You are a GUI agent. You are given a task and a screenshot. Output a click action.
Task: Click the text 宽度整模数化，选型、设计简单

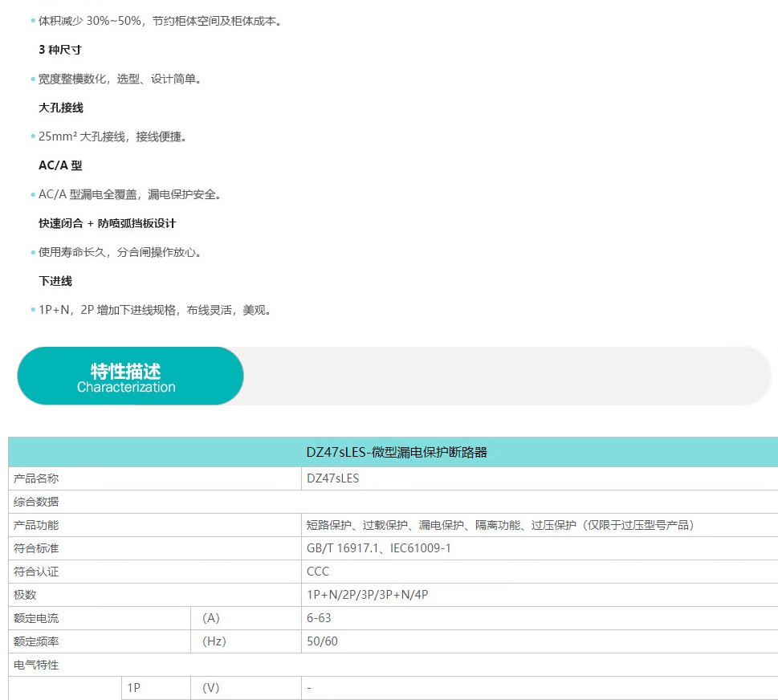pyautogui.click(x=120, y=79)
